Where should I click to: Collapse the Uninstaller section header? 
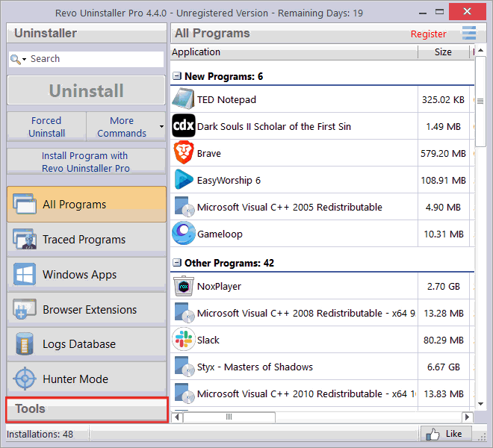(87, 33)
